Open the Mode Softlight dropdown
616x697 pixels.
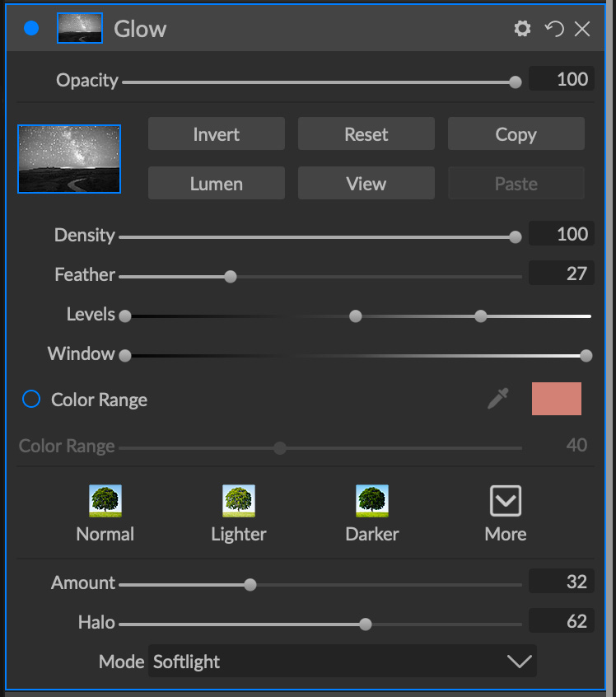[342, 662]
